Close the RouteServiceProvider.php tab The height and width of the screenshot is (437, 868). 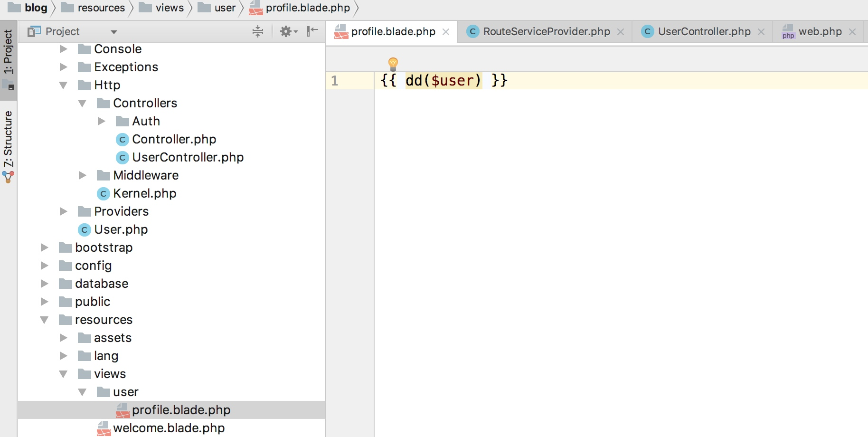tap(621, 32)
